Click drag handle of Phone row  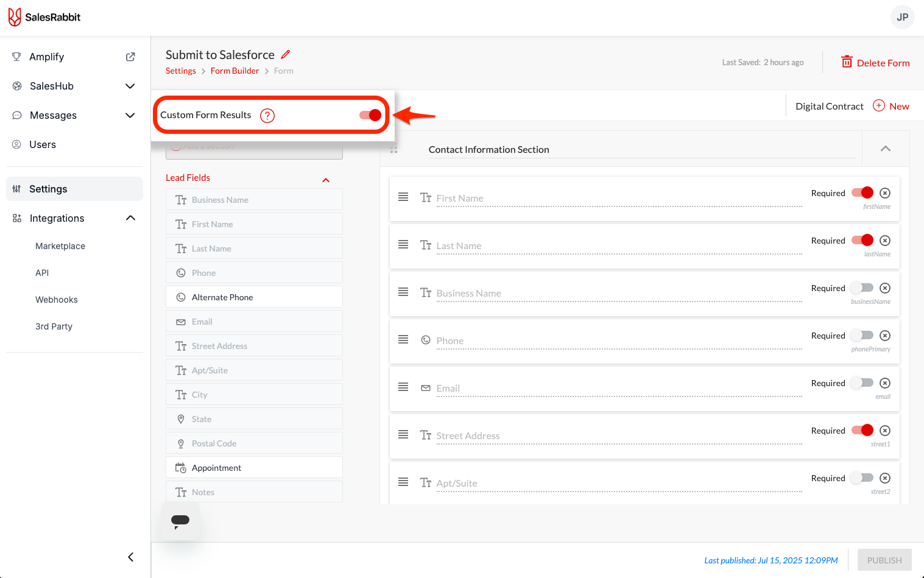click(403, 339)
